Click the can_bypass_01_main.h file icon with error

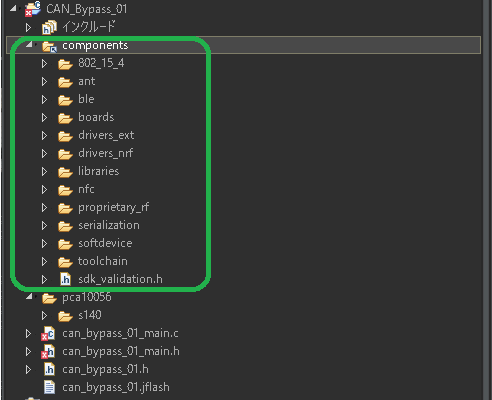click(x=48, y=351)
